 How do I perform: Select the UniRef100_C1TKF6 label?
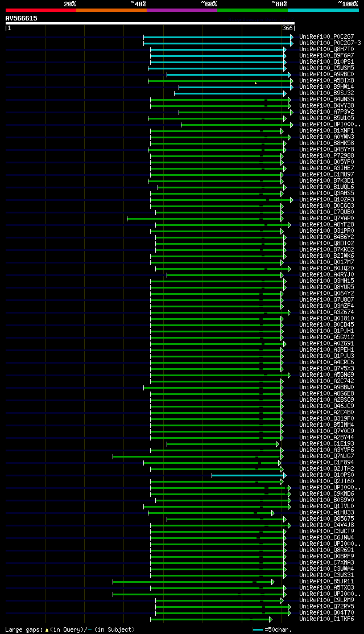[327, 619]
